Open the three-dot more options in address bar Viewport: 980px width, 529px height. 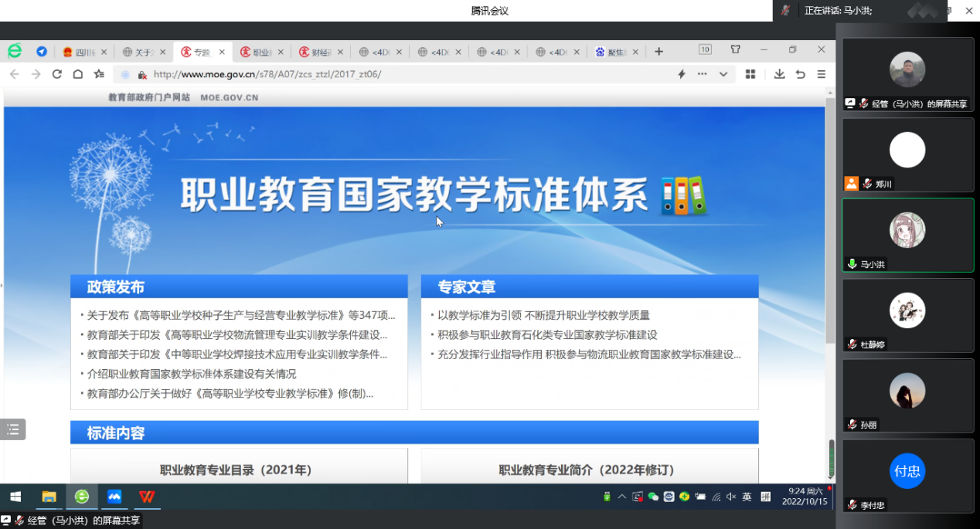click(702, 74)
